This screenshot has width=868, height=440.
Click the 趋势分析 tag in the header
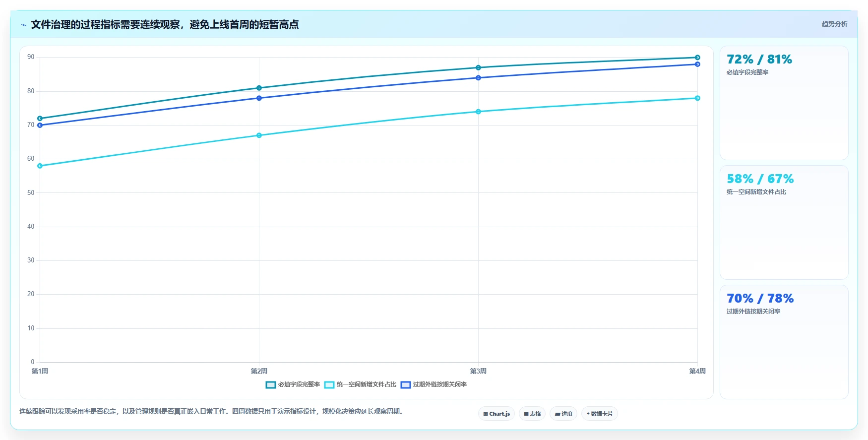coord(834,24)
